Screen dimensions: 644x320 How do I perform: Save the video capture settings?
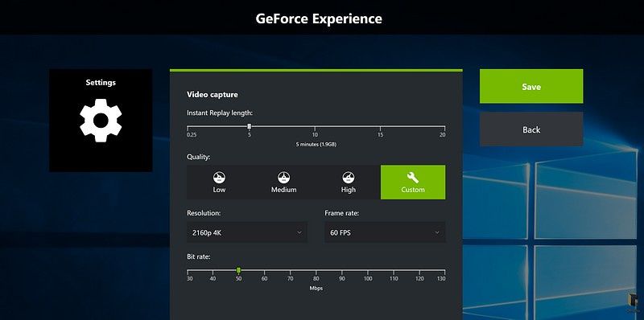click(531, 86)
